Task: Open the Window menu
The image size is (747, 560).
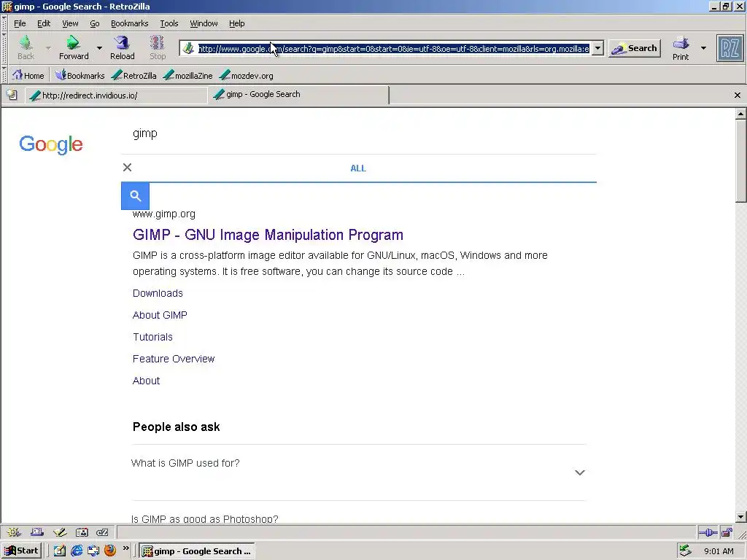Action: 204,23
